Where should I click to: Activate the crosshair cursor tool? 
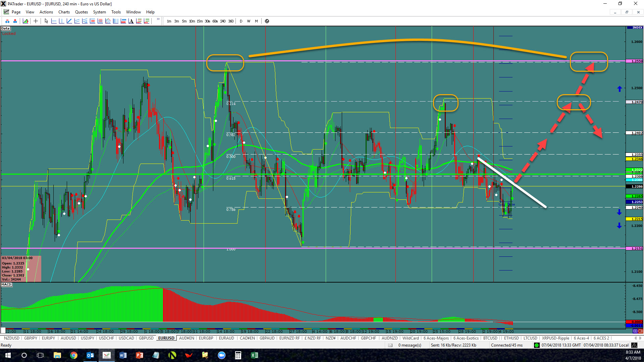(x=36, y=21)
